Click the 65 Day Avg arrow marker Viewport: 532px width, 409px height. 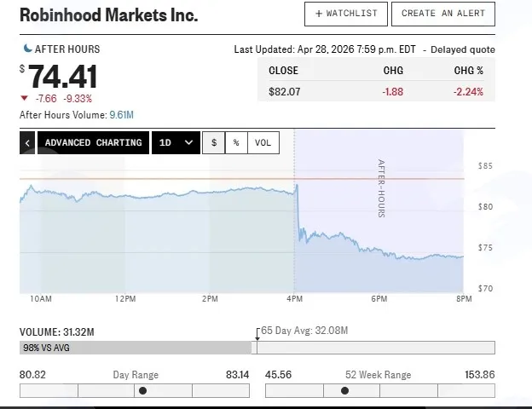(257, 334)
